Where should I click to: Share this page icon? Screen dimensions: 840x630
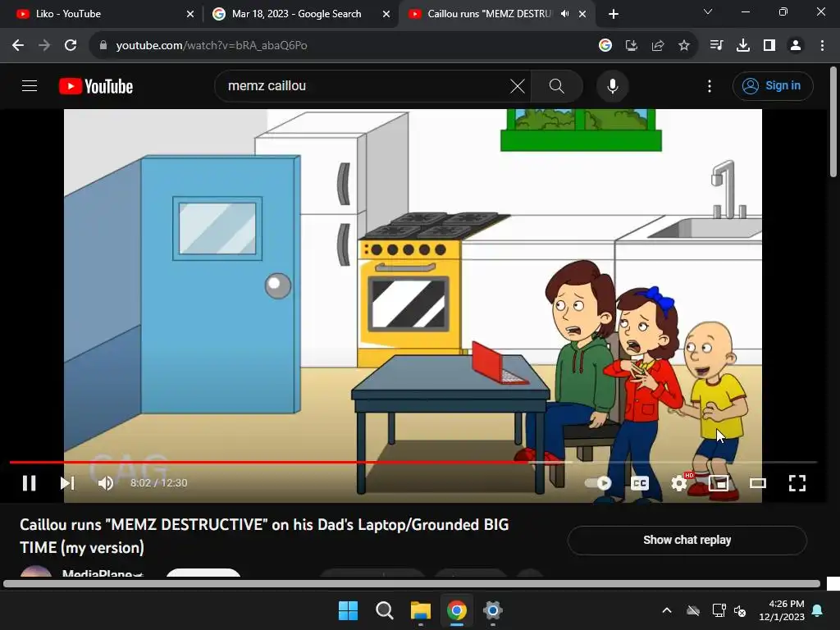[657, 46]
